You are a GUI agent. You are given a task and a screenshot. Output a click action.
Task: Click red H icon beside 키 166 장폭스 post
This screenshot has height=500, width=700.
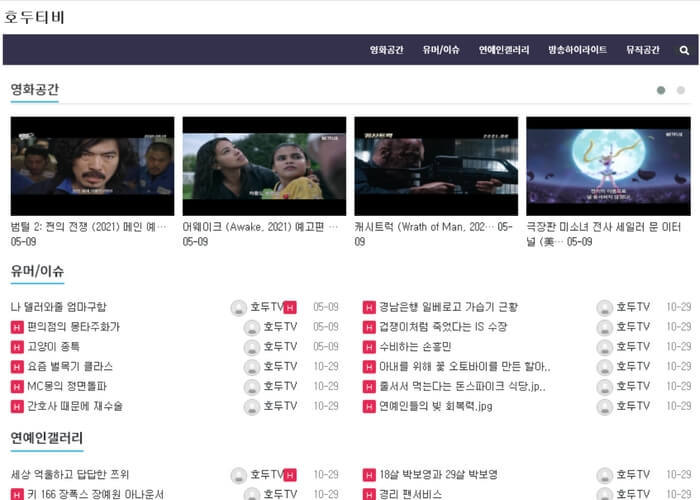pyautogui.click(x=17, y=494)
